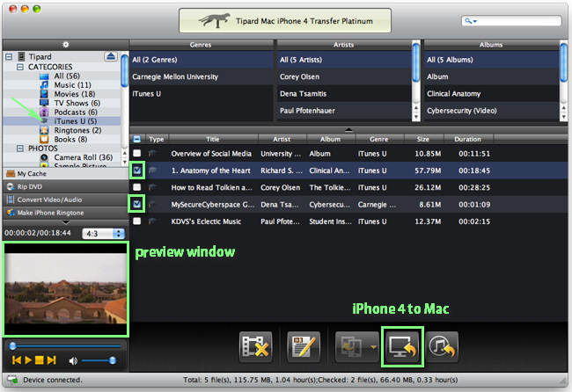The image size is (572, 392).
Task: Toggle the select-all checkbox in table header
Action: tap(136, 139)
